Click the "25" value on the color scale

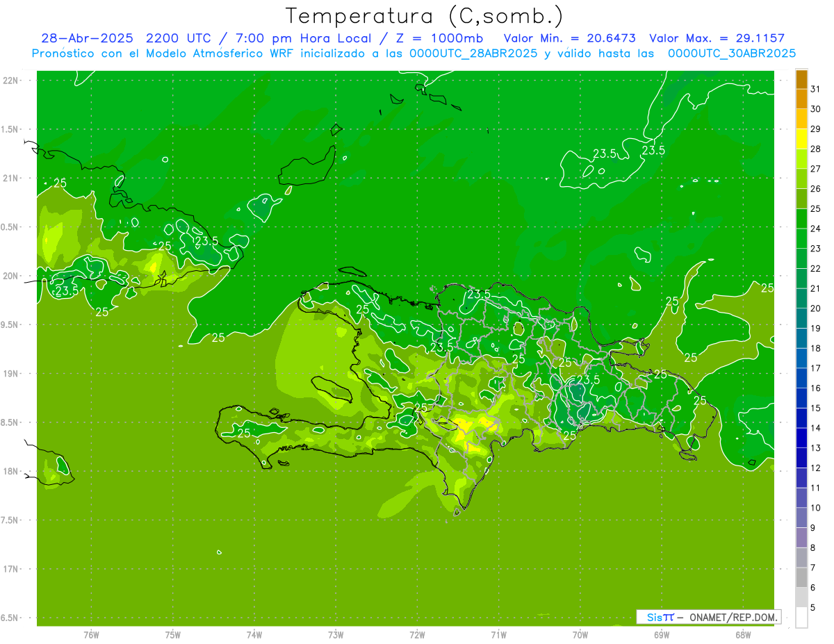815,208
